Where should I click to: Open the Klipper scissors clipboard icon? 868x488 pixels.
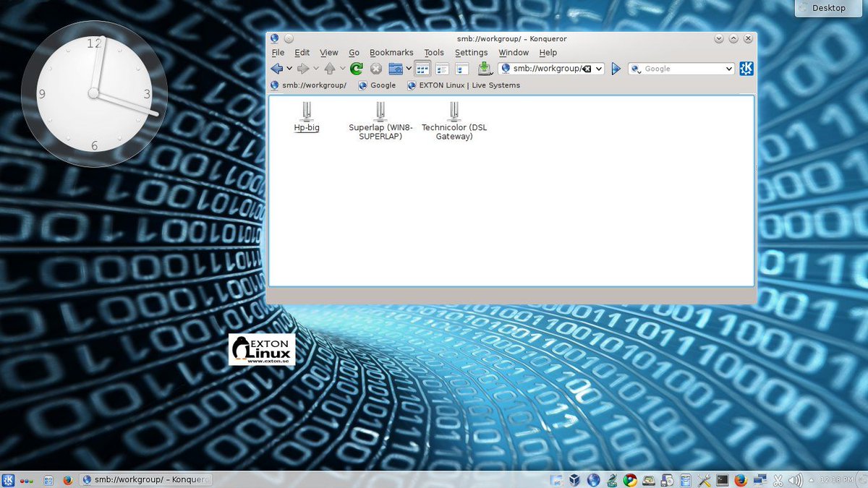click(779, 479)
